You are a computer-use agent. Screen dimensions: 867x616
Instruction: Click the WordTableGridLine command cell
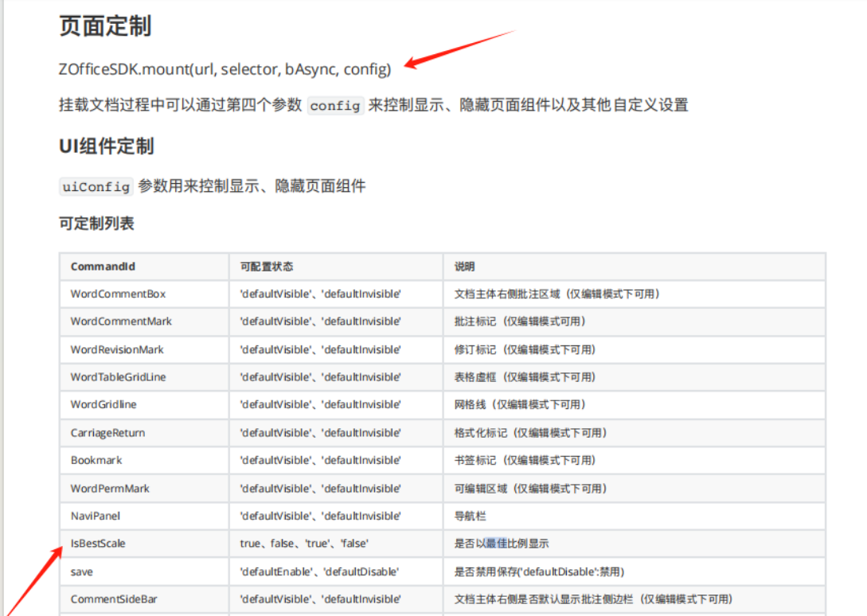tap(118, 377)
